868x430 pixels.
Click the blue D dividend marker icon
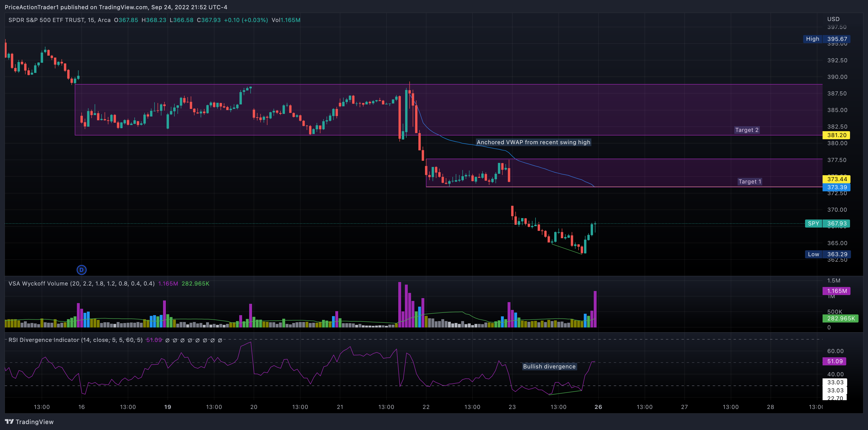82,270
